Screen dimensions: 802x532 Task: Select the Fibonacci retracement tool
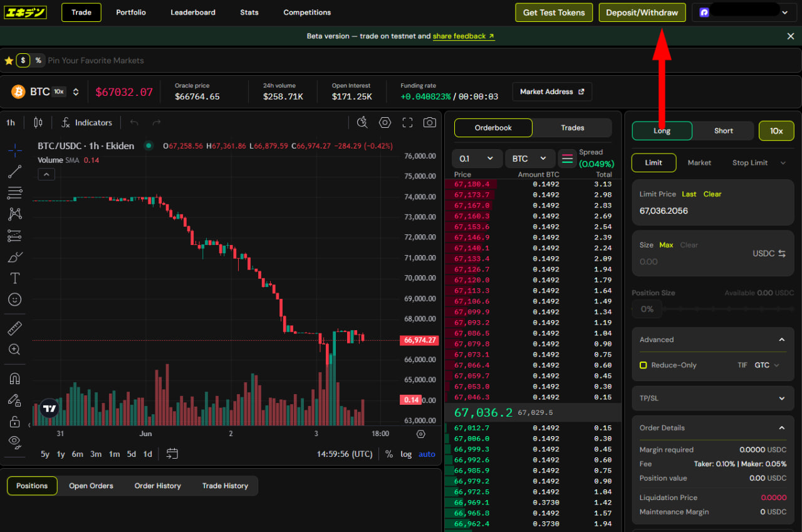point(15,192)
